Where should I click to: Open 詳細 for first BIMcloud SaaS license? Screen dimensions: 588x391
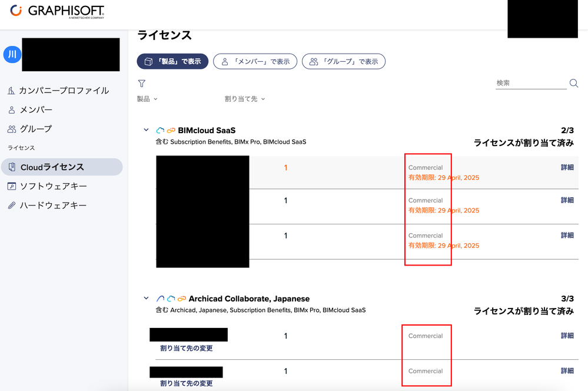(x=567, y=167)
